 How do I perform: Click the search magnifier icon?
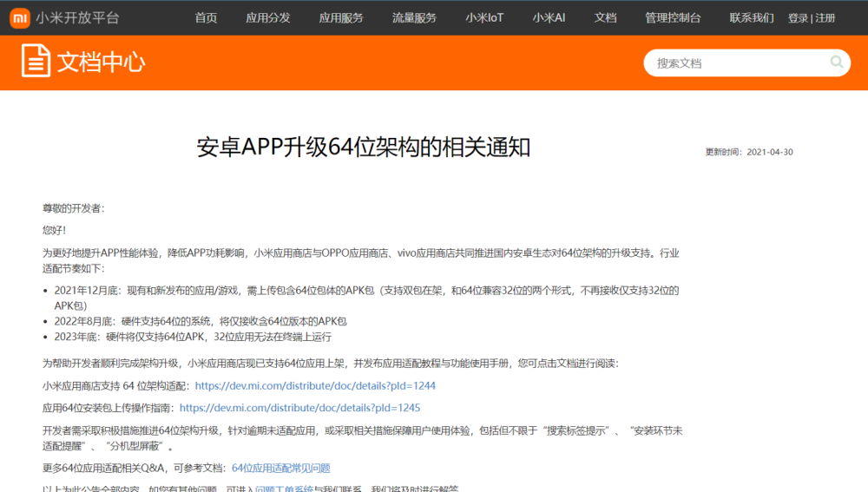pyautogui.click(x=837, y=62)
